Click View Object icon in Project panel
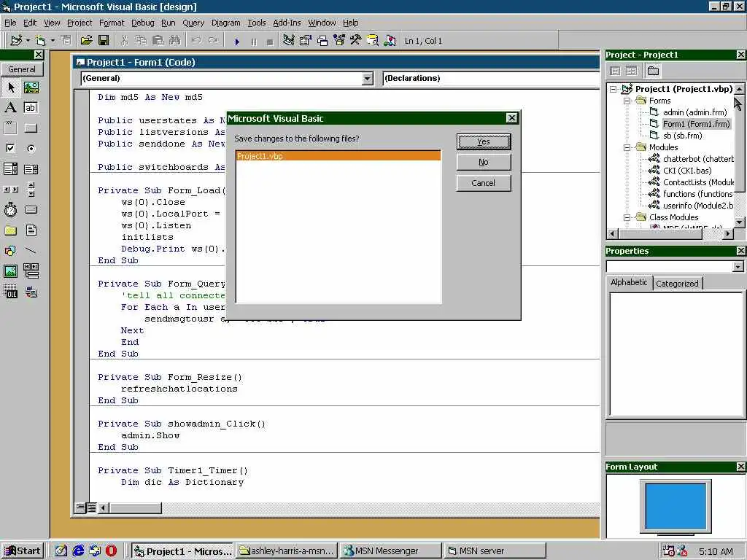Image resolution: width=747 pixels, height=560 pixels. coord(631,71)
